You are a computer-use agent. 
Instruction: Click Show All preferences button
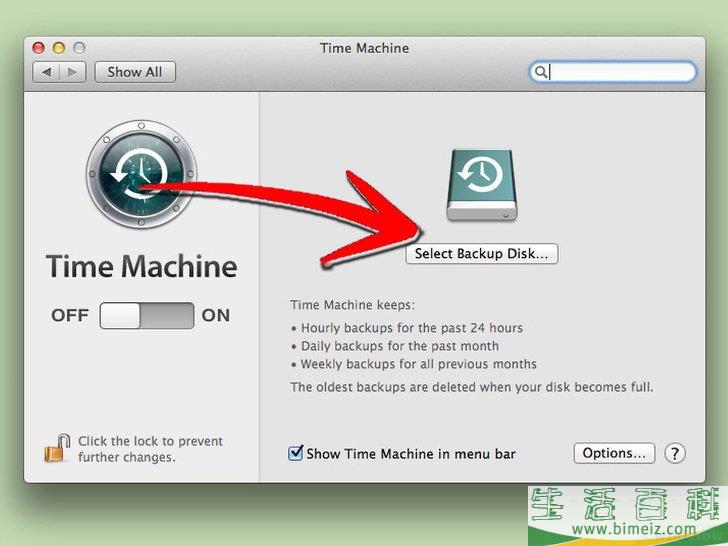point(135,72)
